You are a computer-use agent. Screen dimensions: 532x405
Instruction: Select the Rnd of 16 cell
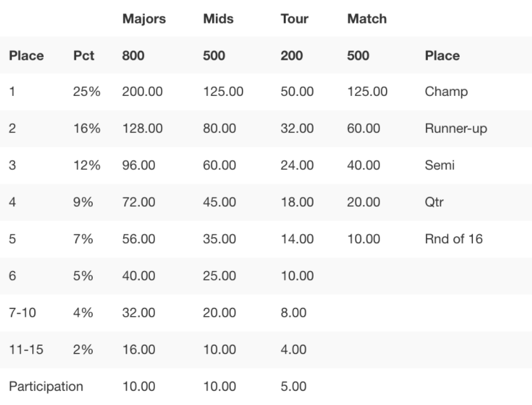point(454,239)
